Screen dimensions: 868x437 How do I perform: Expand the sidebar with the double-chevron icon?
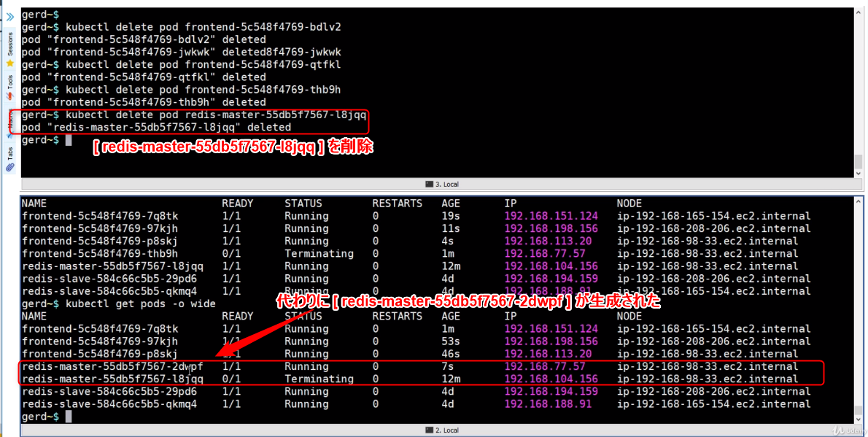point(10,18)
